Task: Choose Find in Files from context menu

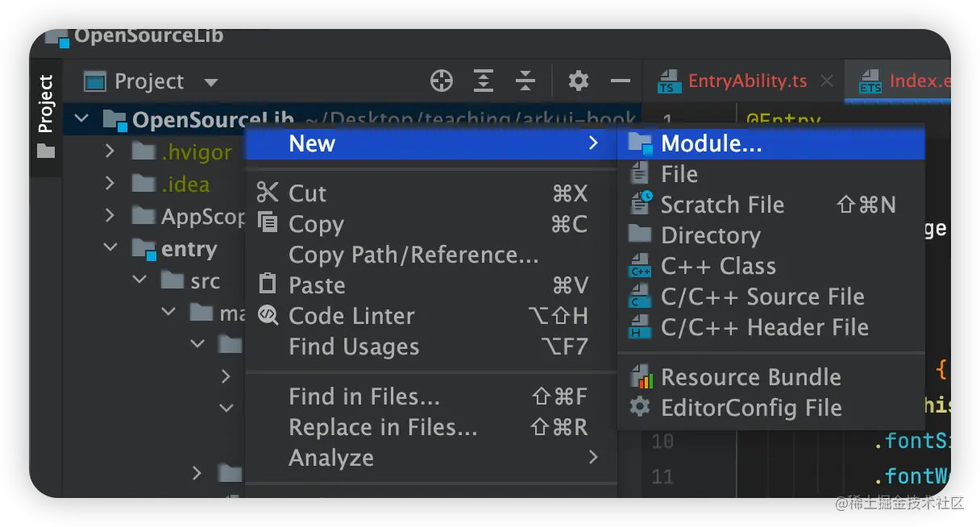Action: click(430, 396)
